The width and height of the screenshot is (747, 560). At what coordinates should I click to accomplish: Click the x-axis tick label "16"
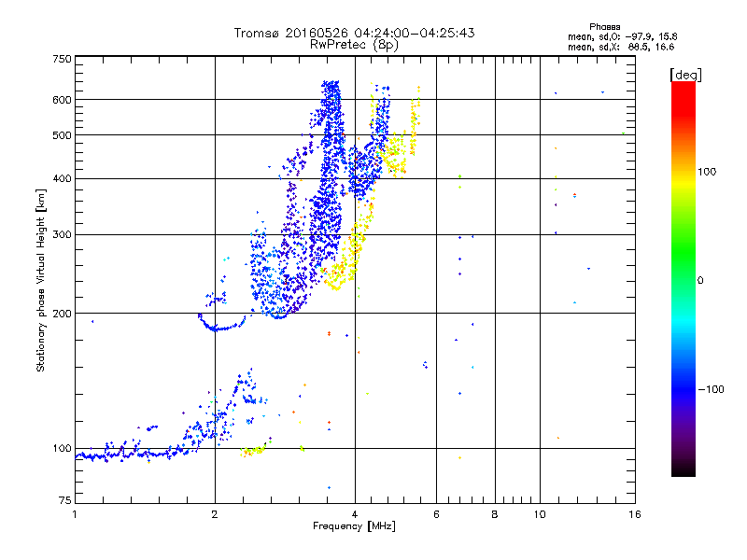pyautogui.click(x=635, y=514)
